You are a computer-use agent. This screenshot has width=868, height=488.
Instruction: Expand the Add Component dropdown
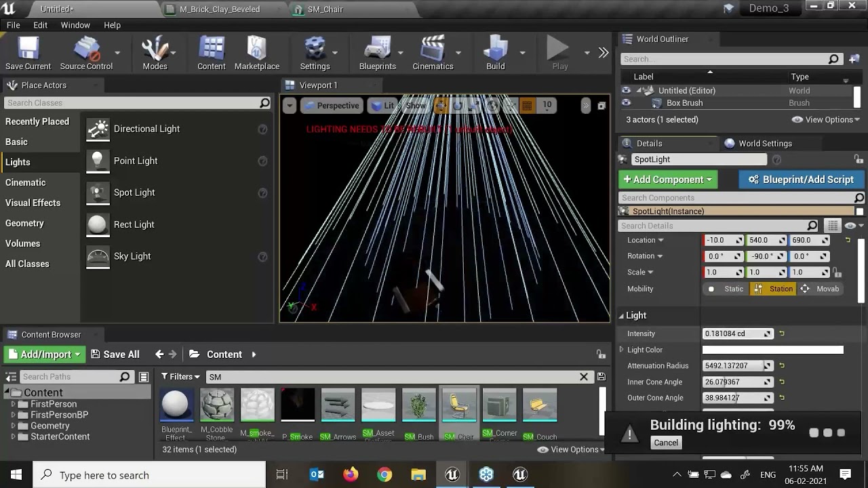coord(668,180)
